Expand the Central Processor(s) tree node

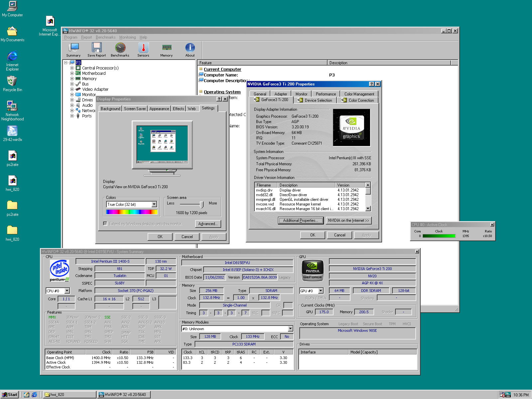coord(72,68)
